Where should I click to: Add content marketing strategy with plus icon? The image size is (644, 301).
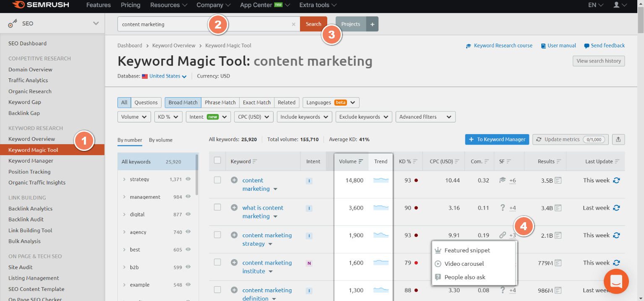tap(234, 235)
